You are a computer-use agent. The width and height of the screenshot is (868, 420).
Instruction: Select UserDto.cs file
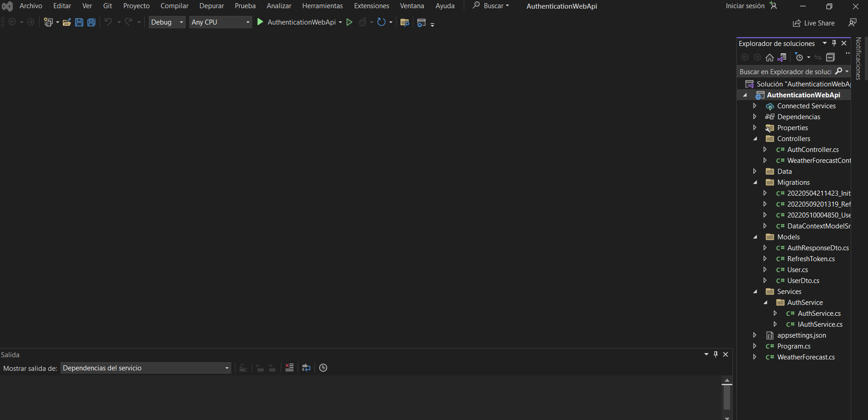[x=803, y=281]
